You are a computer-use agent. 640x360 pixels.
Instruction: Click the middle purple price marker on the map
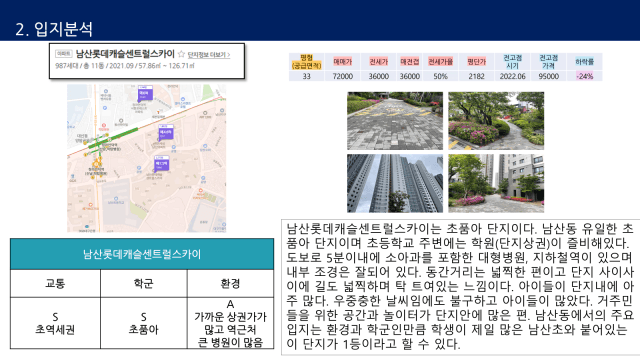pyautogui.click(x=166, y=133)
